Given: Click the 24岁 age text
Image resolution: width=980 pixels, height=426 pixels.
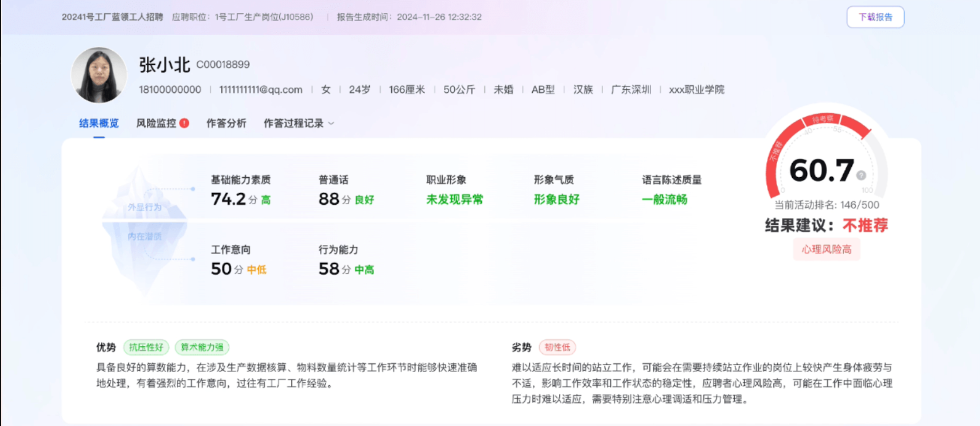Looking at the screenshot, I should coord(360,90).
